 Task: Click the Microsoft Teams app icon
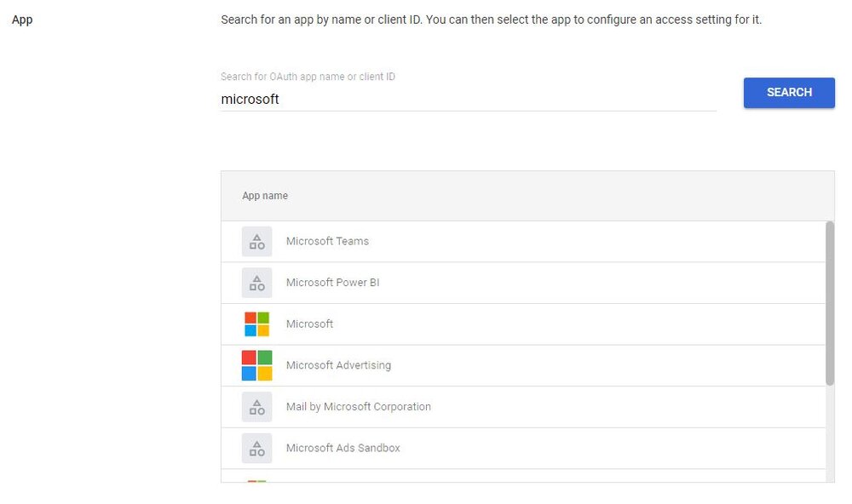click(256, 241)
